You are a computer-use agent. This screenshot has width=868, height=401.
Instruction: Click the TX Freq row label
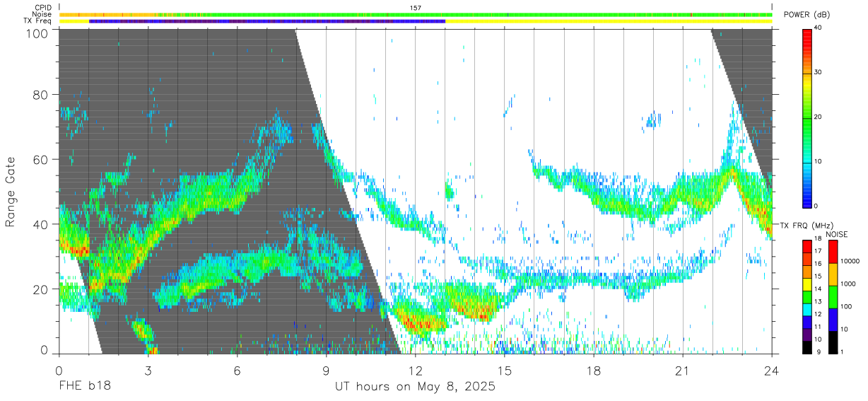(39, 21)
